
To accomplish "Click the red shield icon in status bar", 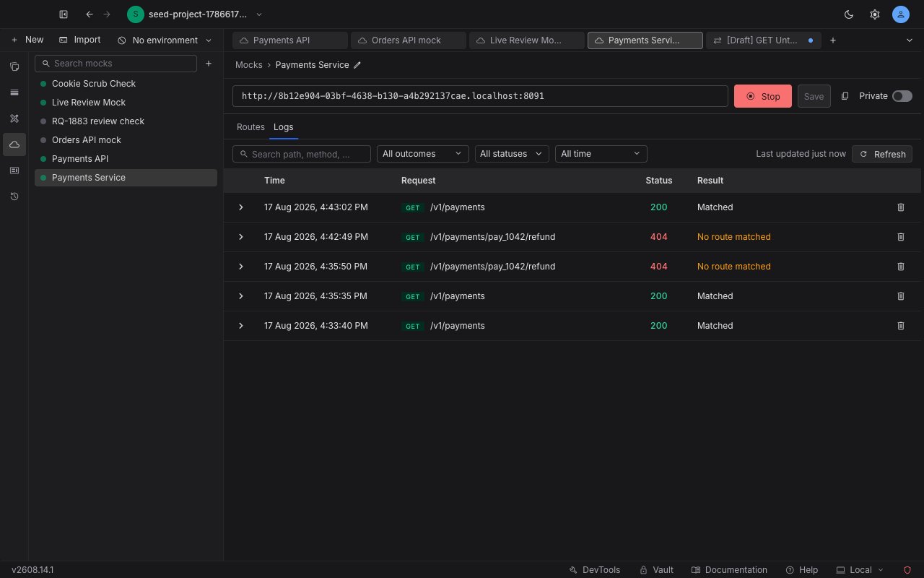I will [x=907, y=570].
